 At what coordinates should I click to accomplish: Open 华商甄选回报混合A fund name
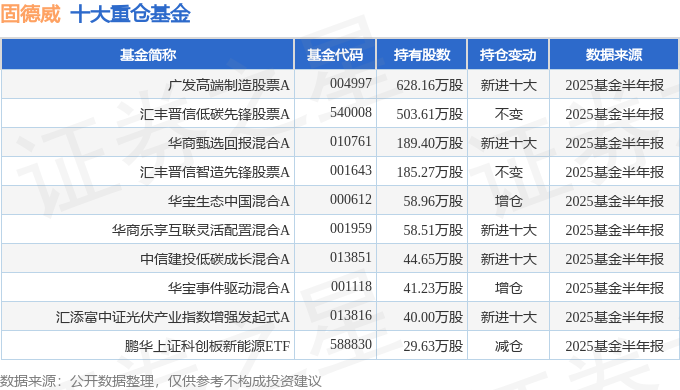click(x=229, y=143)
